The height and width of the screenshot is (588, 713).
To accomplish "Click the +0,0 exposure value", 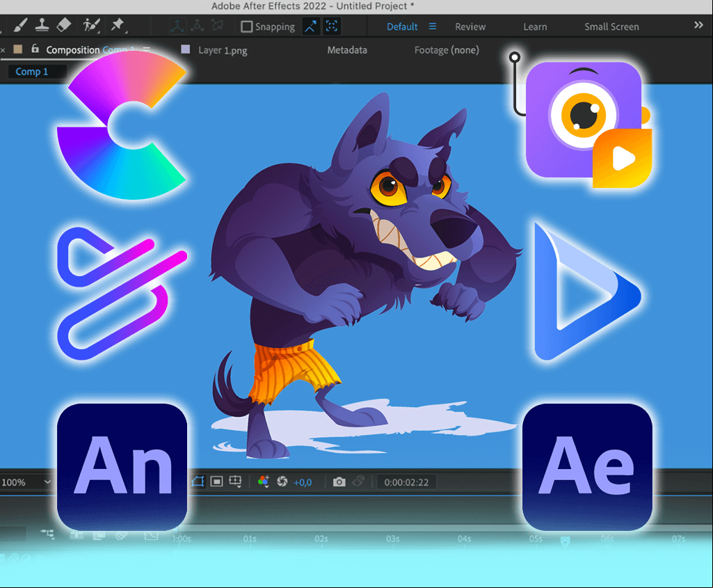I will (303, 482).
